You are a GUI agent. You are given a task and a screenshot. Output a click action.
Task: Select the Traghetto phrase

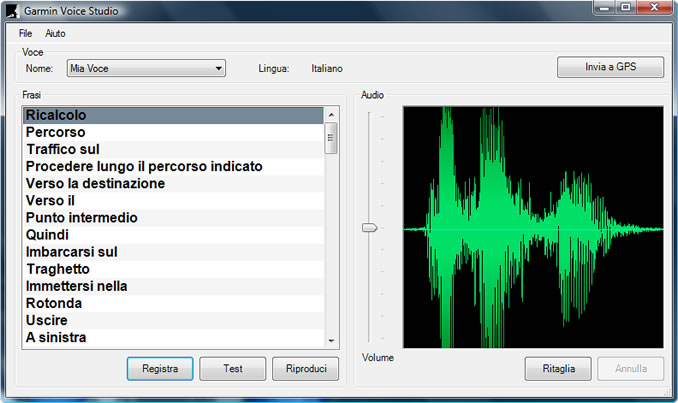173,269
